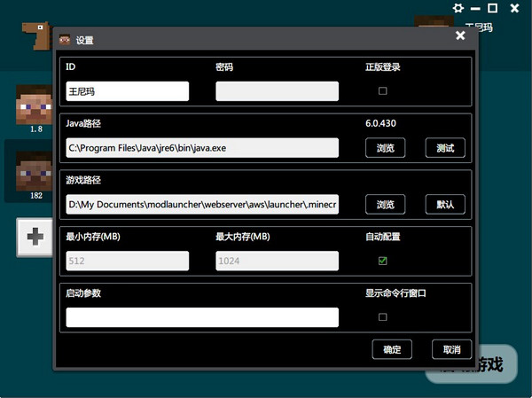Minimize the launcher window
This screenshot has width=532, height=398.
coord(475,9)
